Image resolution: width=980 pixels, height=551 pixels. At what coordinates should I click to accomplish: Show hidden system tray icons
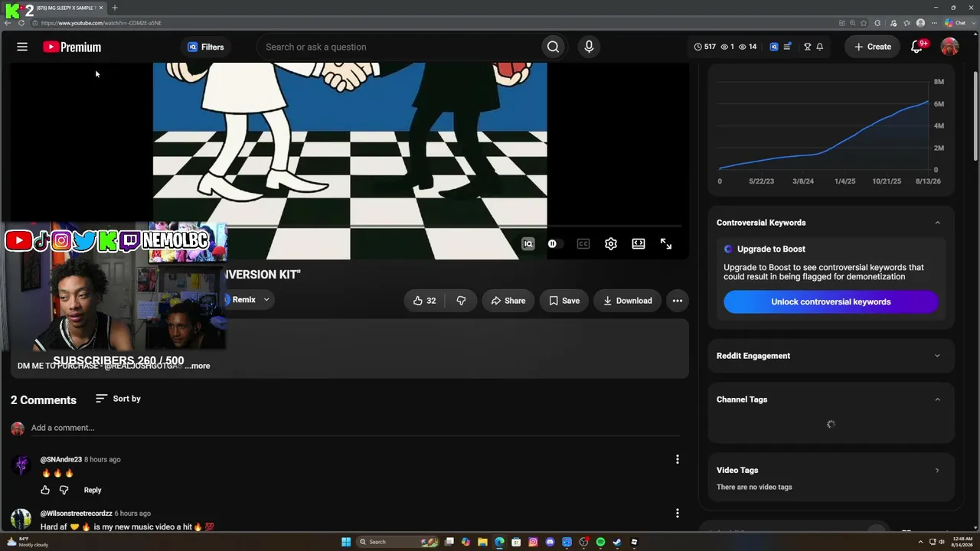tap(920, 542)
